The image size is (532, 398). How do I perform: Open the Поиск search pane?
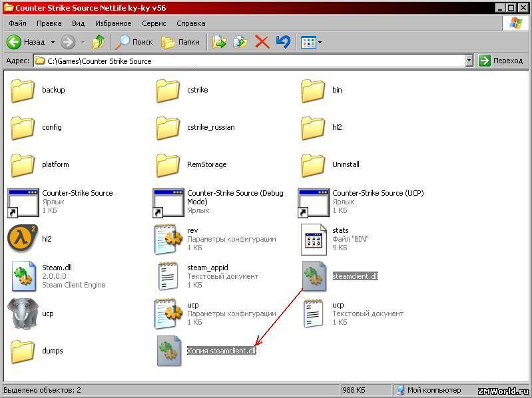coord(134,42)
